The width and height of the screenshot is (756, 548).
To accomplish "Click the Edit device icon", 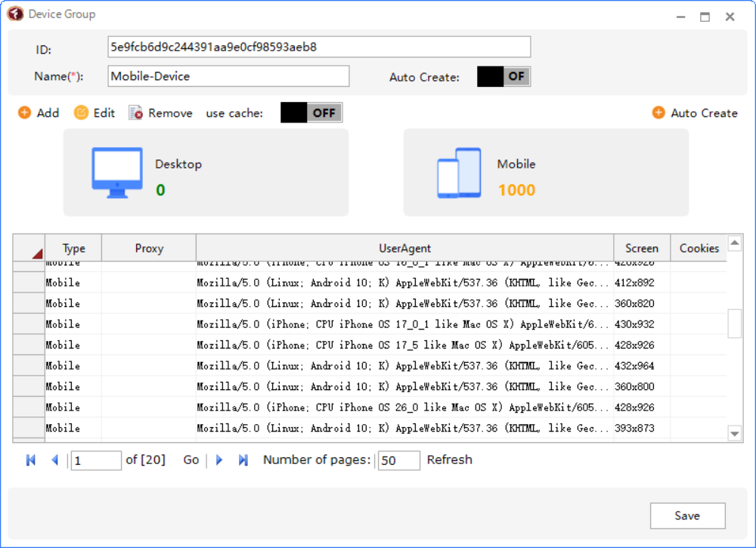I will click(81, 113).
